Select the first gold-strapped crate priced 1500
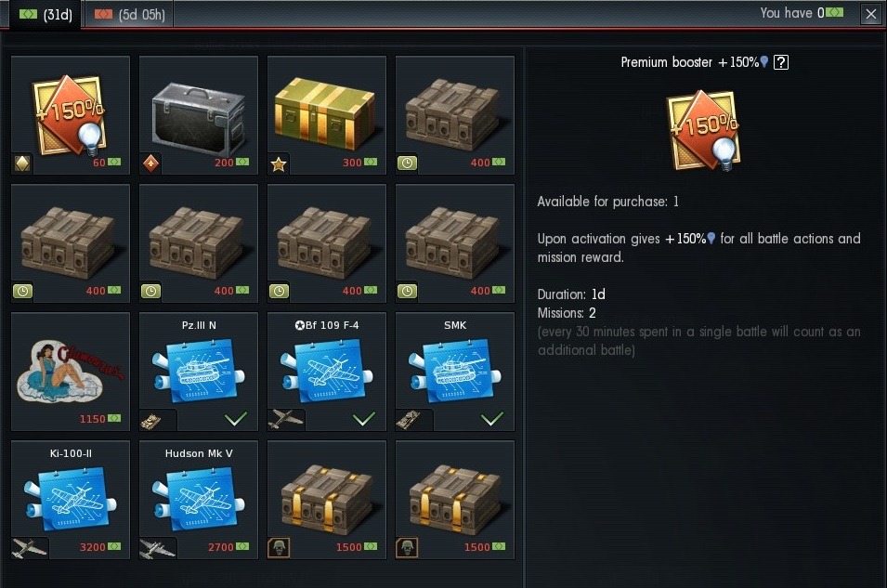This screenshot has width=887, height=588. pyautogui.click(x=326, y=500)
